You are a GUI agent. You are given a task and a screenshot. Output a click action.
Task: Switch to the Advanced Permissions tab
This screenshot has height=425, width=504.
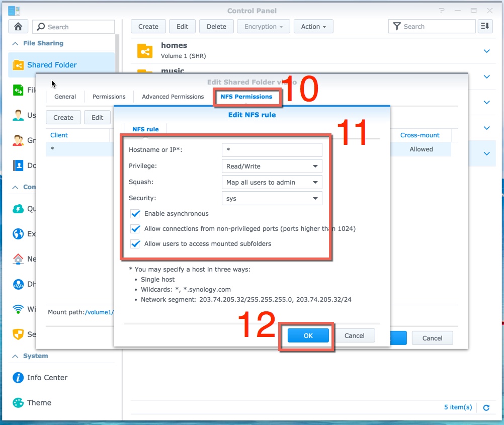coord(173,97)
